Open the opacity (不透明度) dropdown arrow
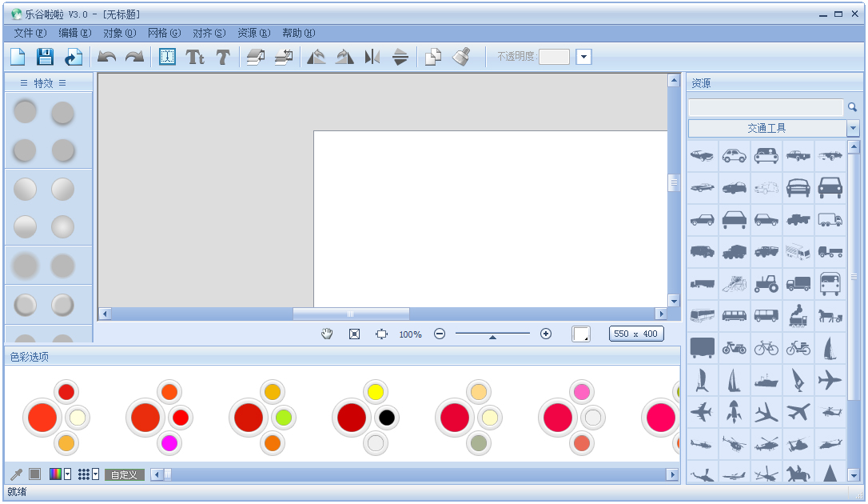868x504 pixels. (x=583, y=57)
